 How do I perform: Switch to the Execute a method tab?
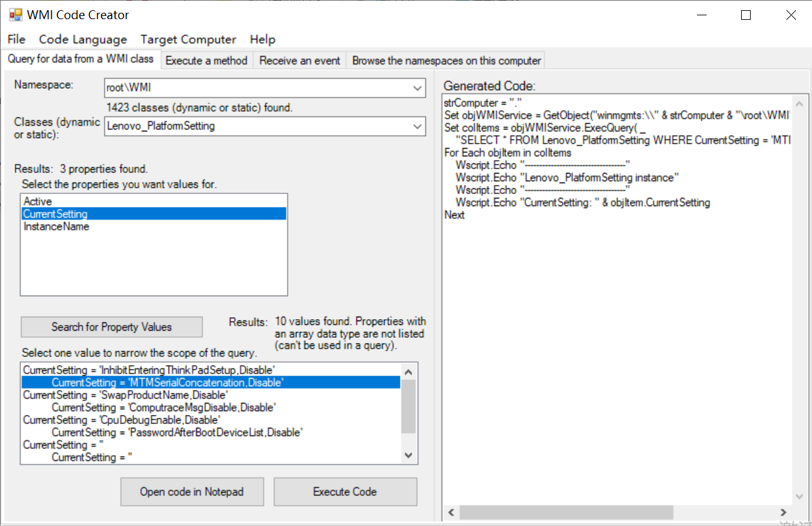tap(206, 60)
